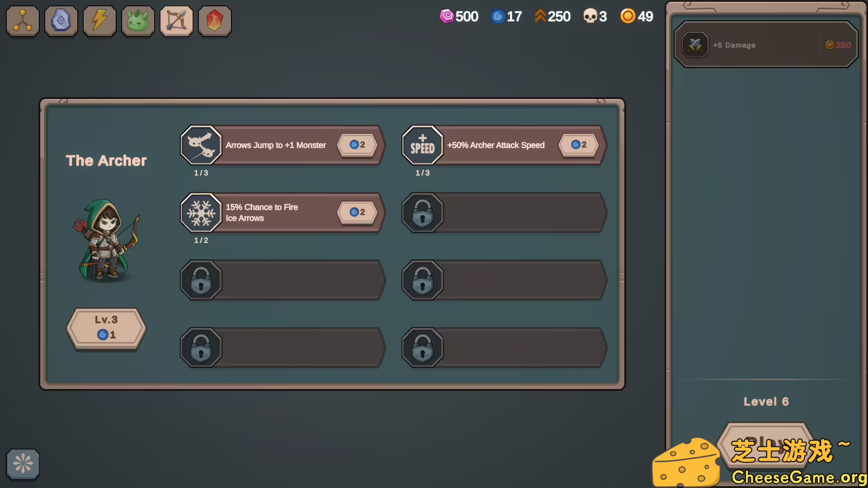Click the Ice Arrows snowflake icon
This screenshot has height=488, width=868.
point(201,212)
